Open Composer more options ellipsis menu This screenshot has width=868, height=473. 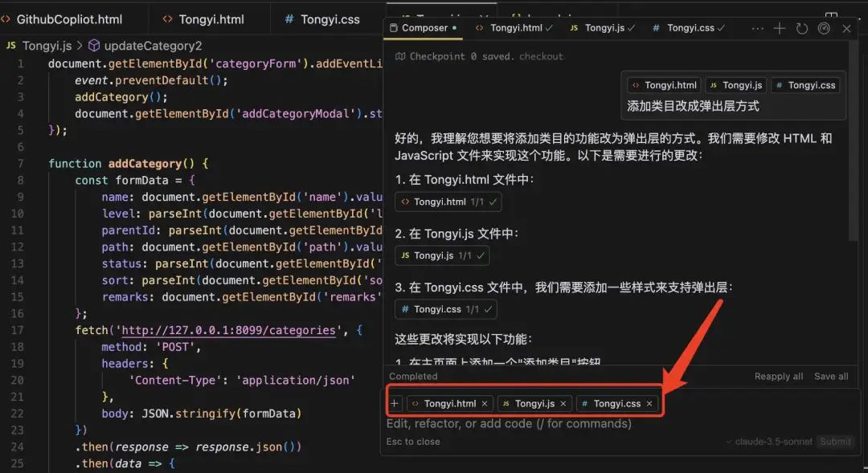coord(757,28)
